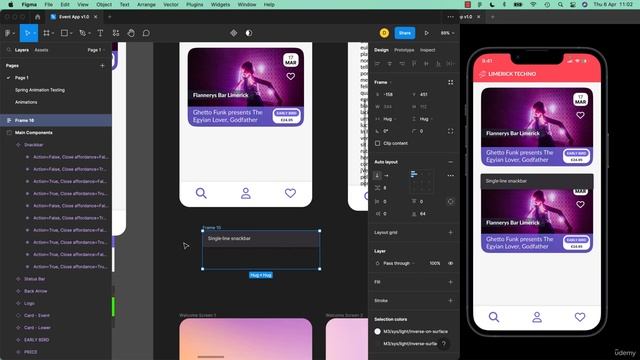Toggle the independent padding control
The height and width of the screenshot is (360, 640).
451,202
